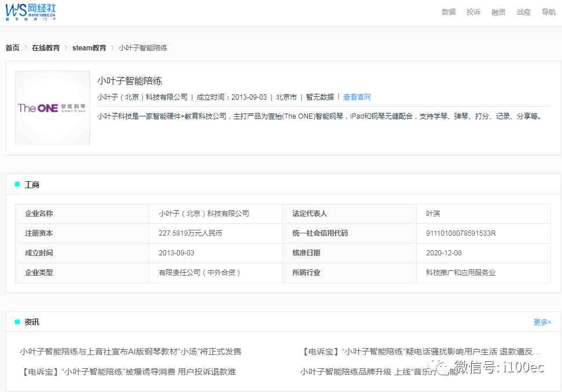
Task: Open the 导航 nav menu item
Action: (548, 12)
